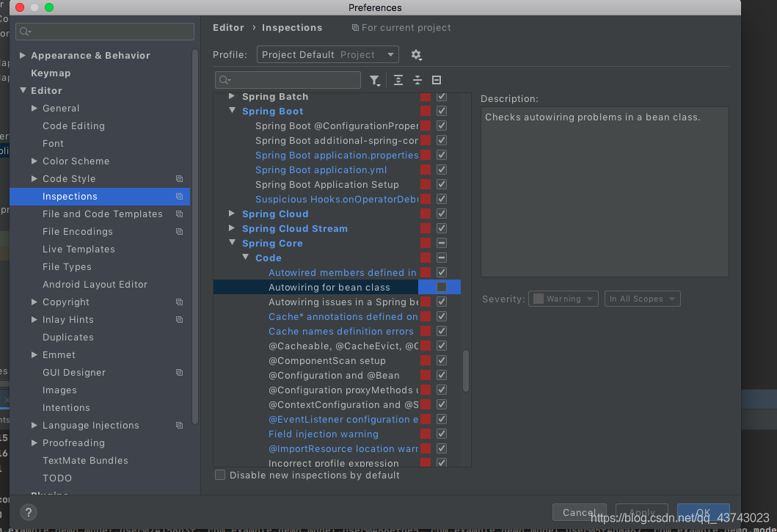
Task: Open the Profile dropdown
Action: click(327, 55)
